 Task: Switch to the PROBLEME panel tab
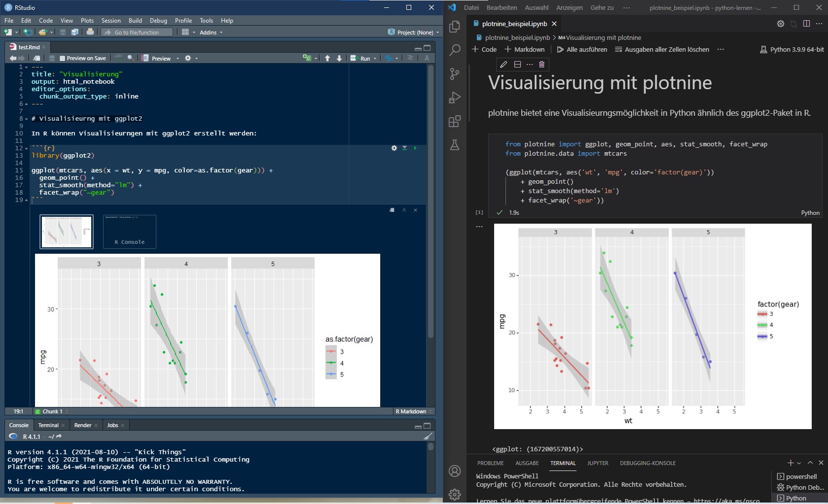pos(490,463)
